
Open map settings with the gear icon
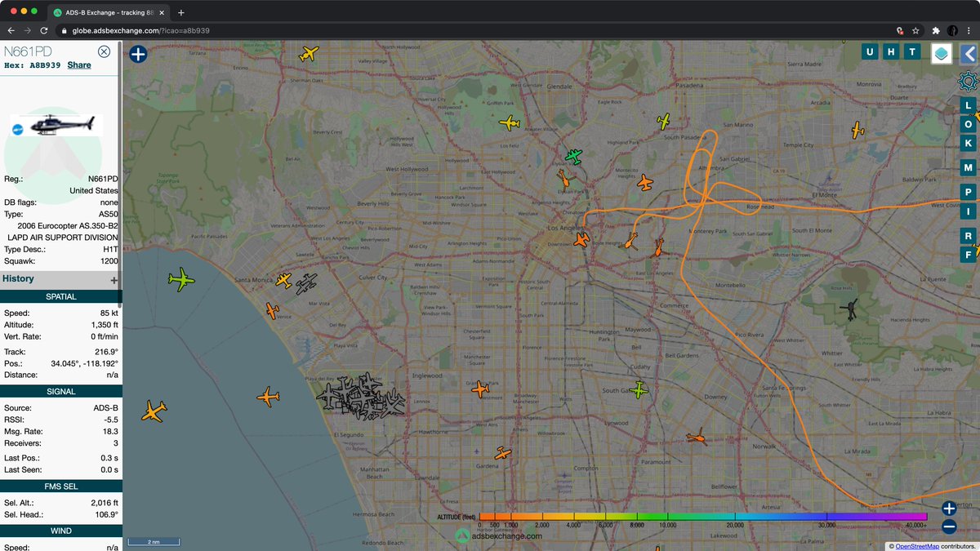(x=968, y=81)
